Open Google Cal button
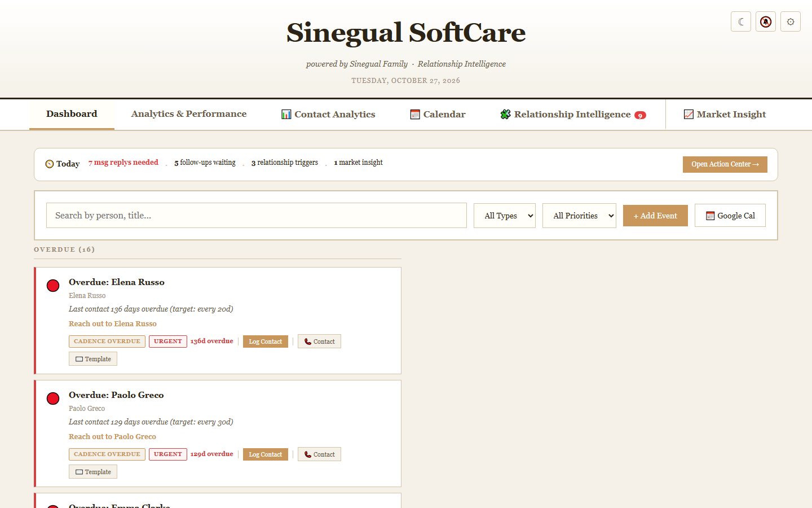This screenshot has height=508, width=812. pos(730,216)
